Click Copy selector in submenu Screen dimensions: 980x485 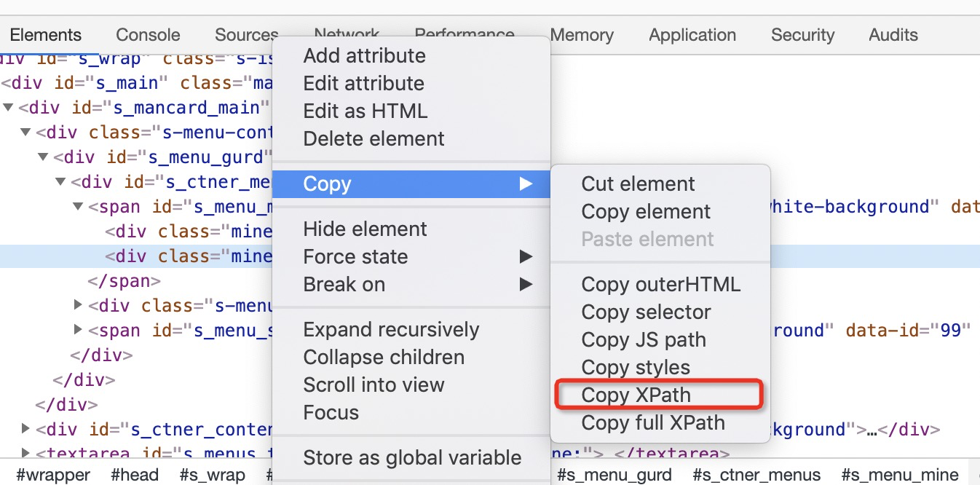646,312
